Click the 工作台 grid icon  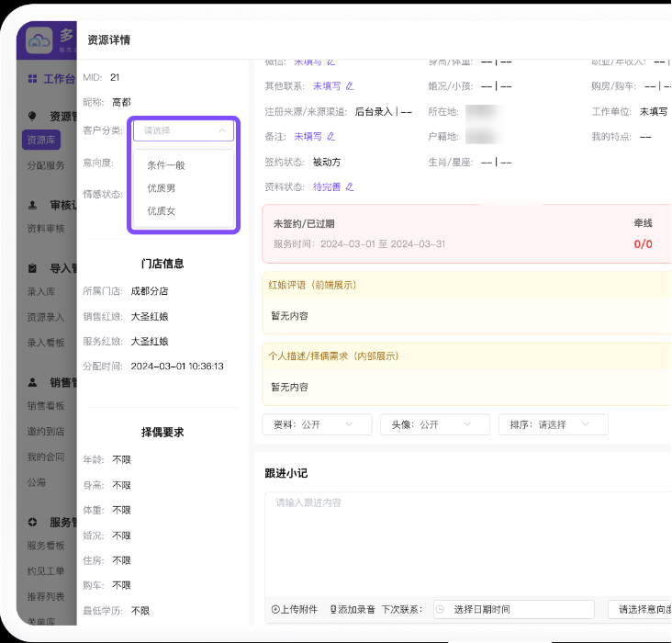pos(33,79)
